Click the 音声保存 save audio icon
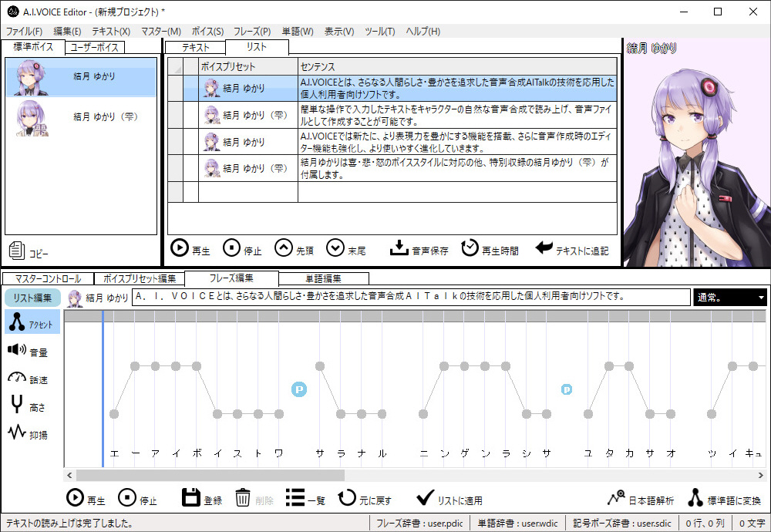The height and width of the screenshot is (532, 771). pyautogui.click(x=399, y=248)
